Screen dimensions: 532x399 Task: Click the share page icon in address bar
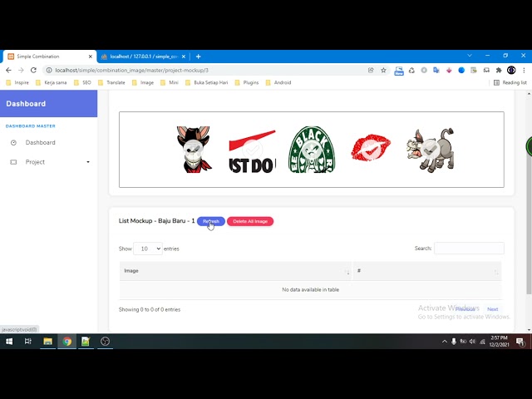(x=371, y=70)
